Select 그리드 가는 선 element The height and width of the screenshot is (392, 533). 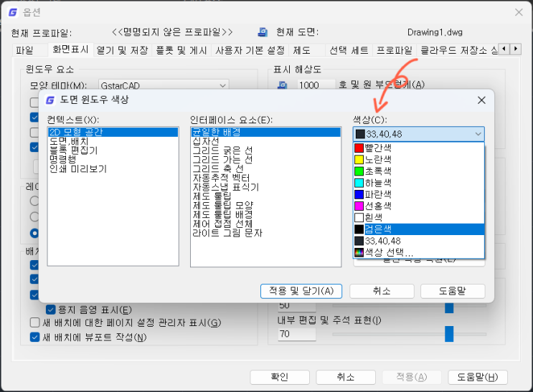[x=265, y=160]
